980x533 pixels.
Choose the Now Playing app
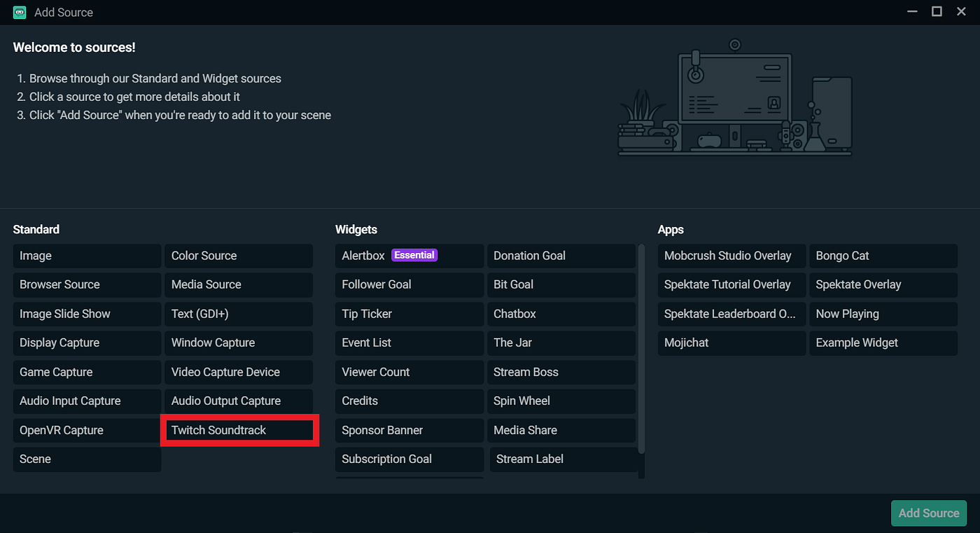(x=883, y=314)
